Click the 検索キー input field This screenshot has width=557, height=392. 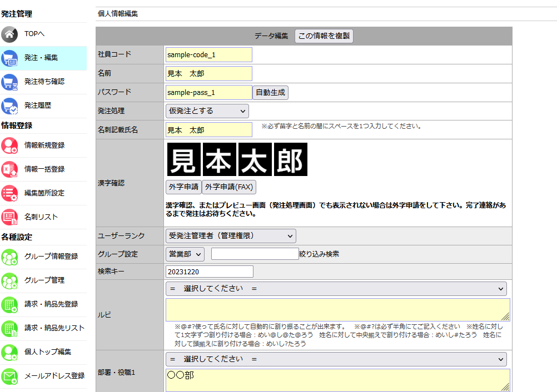[209, 272]
